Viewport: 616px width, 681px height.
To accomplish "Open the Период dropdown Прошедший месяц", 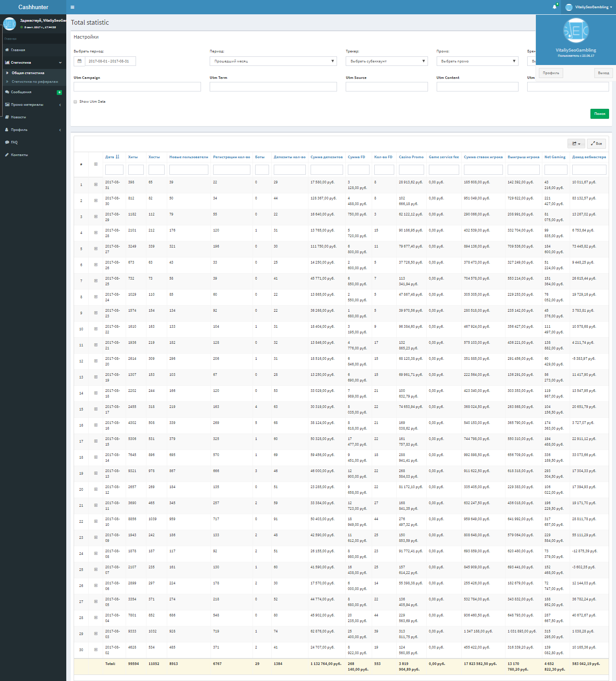I will [x=273, y=61].
